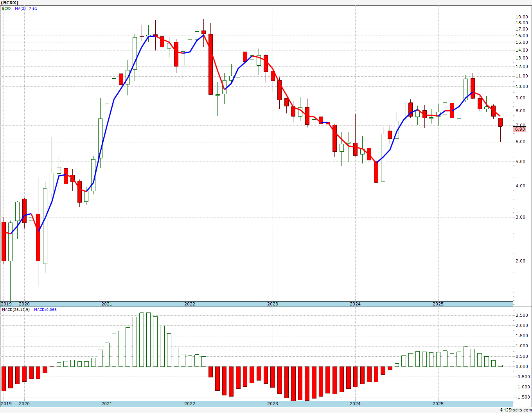Click the 6.93 current price tag
The height and width of the screenshot is (413, 532).
coord(520,129)
